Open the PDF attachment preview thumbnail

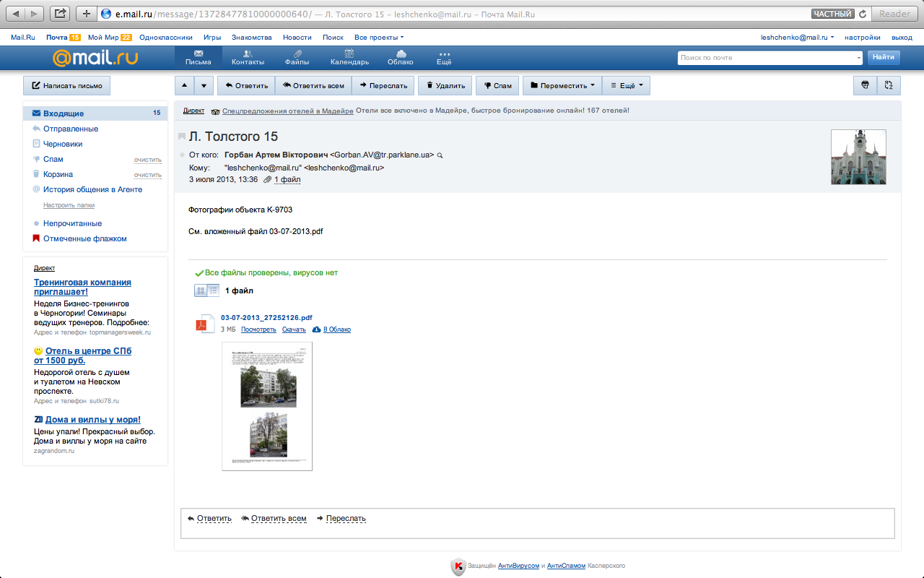[x=267, y=406]
